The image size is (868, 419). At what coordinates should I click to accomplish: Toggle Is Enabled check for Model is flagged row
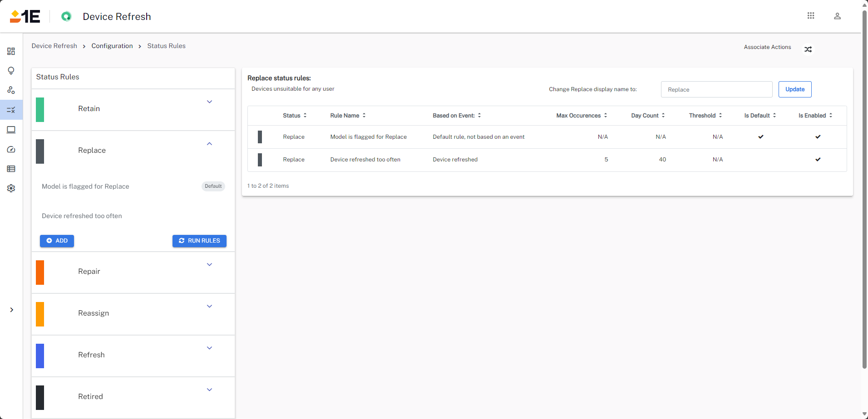coord(818,137)
